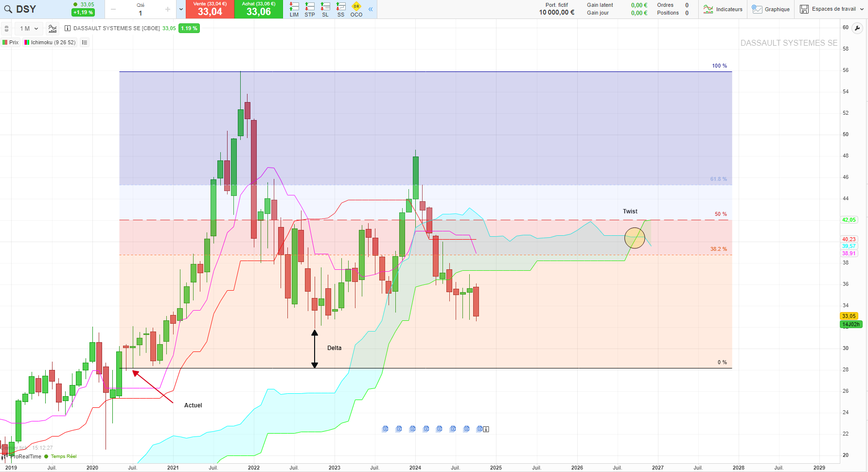Open the leftmost news document icon
This screenshot has height=472, width=868.
(x=385, y=429)
